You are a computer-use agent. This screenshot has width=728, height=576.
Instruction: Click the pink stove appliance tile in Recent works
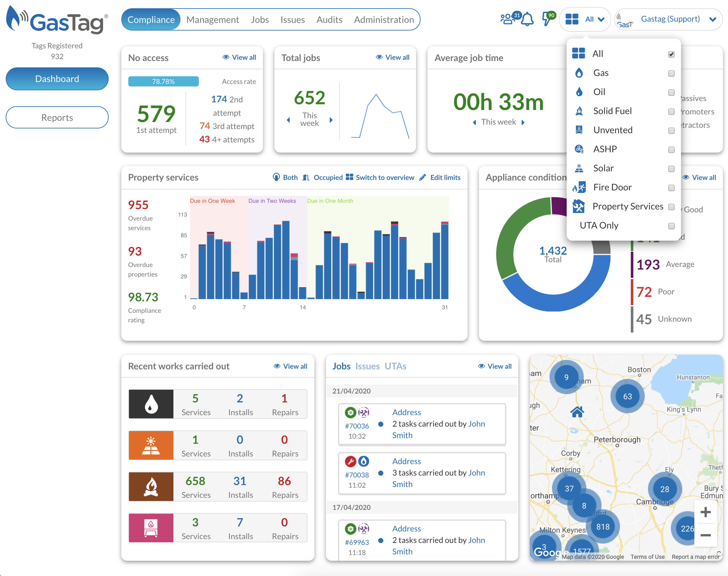click(x=151, y=528)
